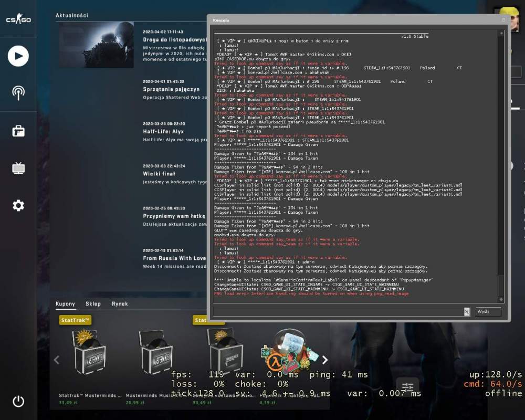The width and height of the screenshot is (525, 420).
Task: Open the broadcast antenna icon
Action: click(18, 93)
